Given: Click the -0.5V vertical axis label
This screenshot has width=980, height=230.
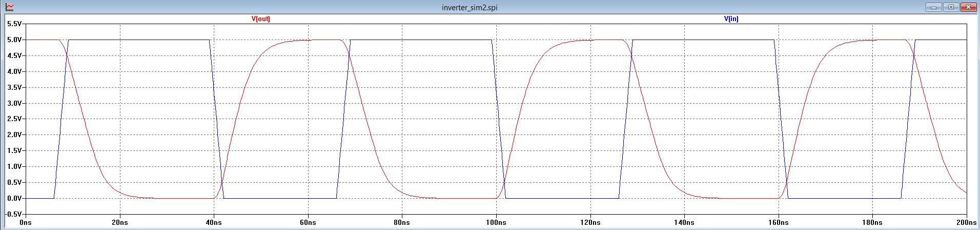Looking at the screenshot, I should 13,214.
